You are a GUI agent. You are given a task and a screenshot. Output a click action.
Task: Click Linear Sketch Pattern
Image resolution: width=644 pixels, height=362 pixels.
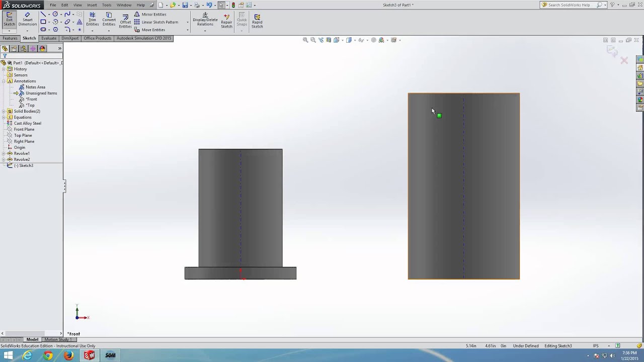[156, 22]
